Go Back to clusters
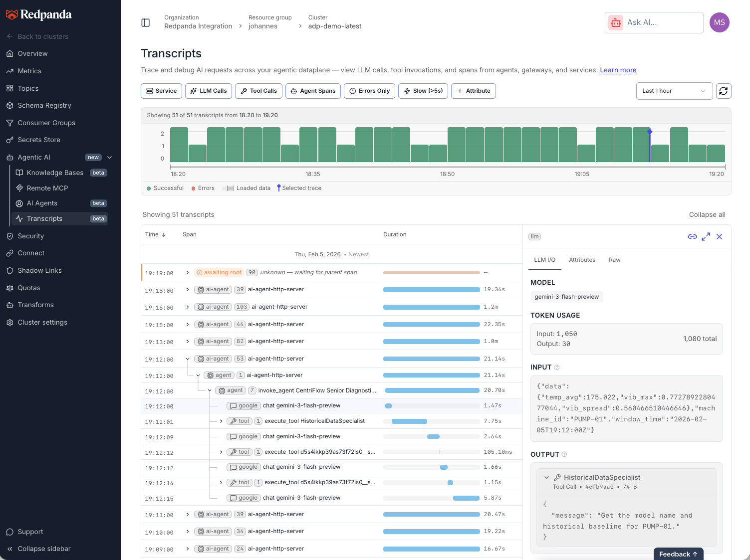The width and height of the screenshot is (750, 560). click(37, 37)
